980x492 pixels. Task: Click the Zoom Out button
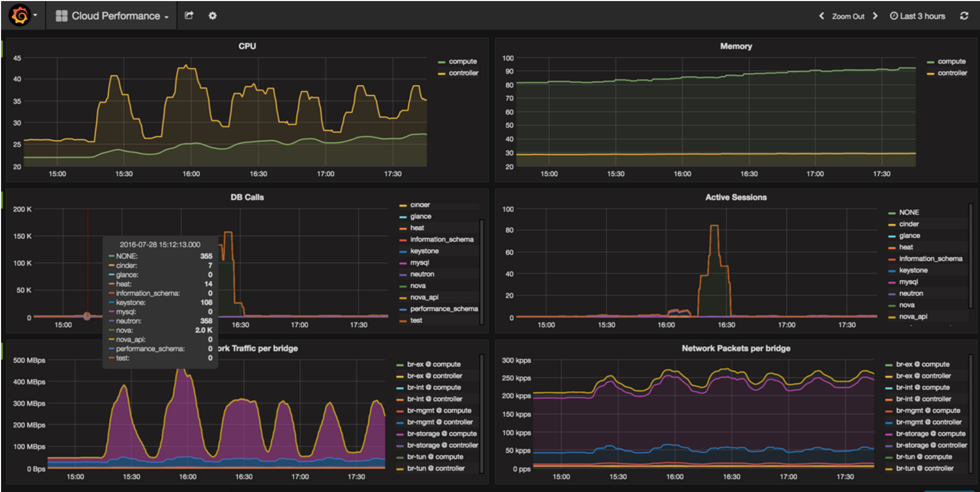(x=848, y=16)
